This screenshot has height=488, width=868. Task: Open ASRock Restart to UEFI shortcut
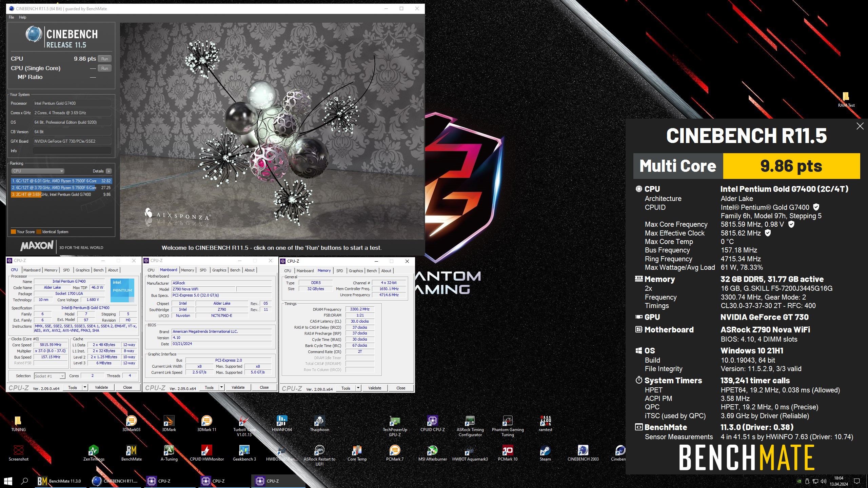(319, 455)
